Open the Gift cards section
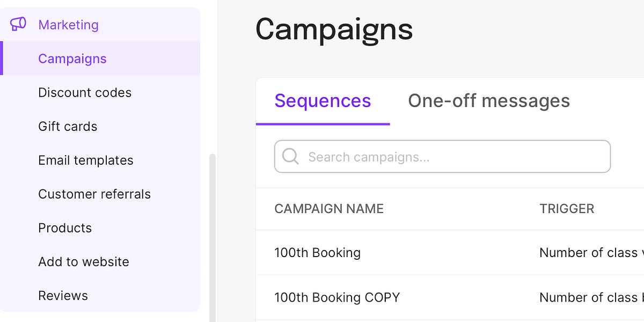644x322 pixels. click(68, 126)
